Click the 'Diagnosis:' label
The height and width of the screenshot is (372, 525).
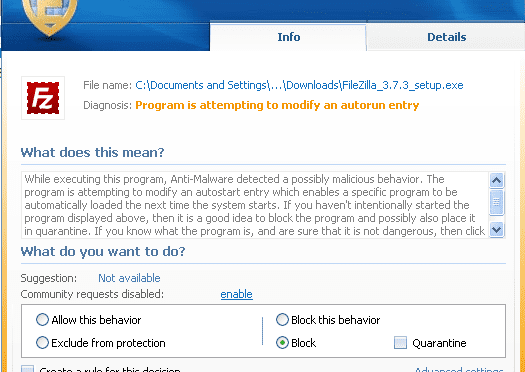pos(107,105)
